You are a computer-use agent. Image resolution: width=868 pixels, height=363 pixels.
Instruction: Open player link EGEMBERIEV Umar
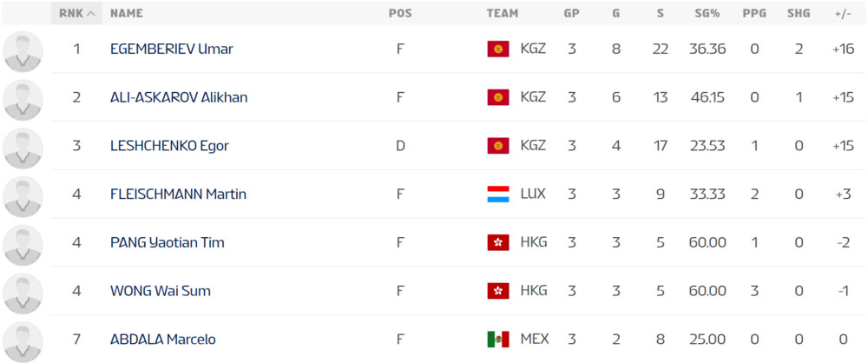[171, 49]
